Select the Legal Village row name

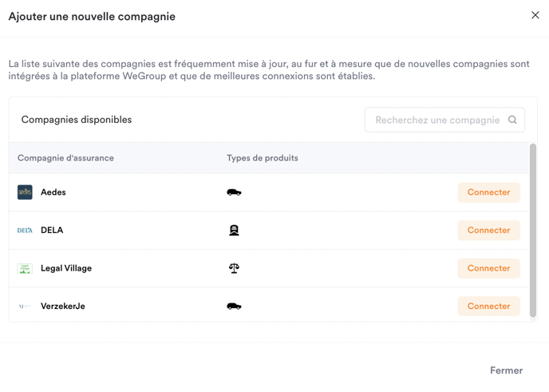click(x=66, y=268)
